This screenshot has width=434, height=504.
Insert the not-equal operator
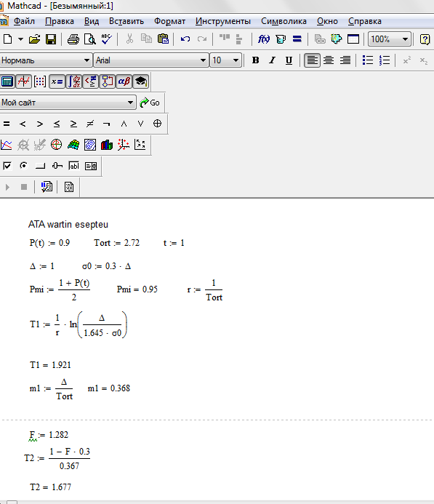pyautogui.click(x=90, y=124)
